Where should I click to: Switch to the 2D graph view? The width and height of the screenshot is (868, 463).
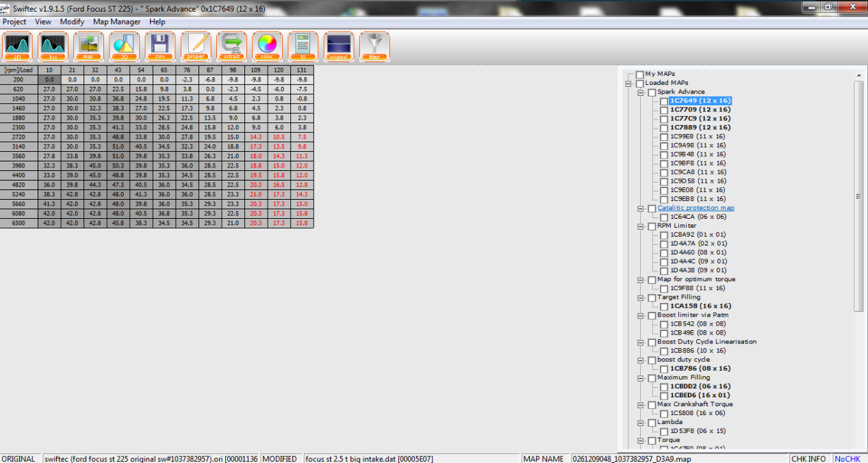pos(18,47)
